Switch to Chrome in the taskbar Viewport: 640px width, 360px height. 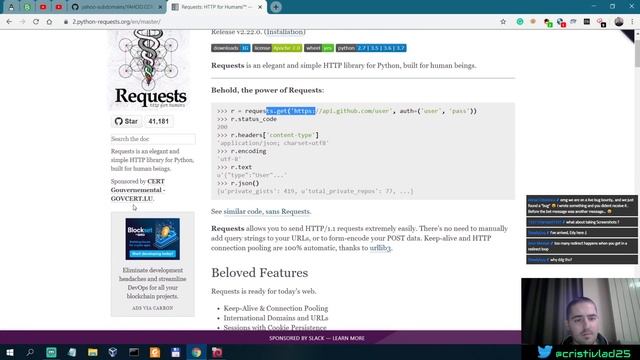[x=196, y=352]
